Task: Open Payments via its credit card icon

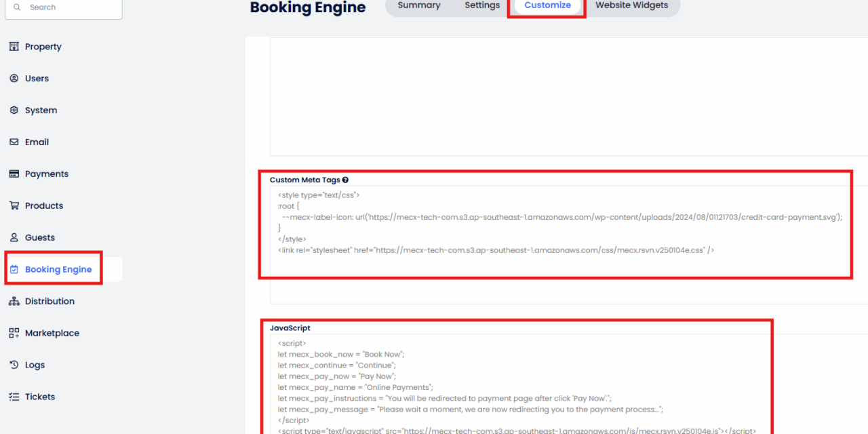Action: pyautogui.click(x=14, y=174)
